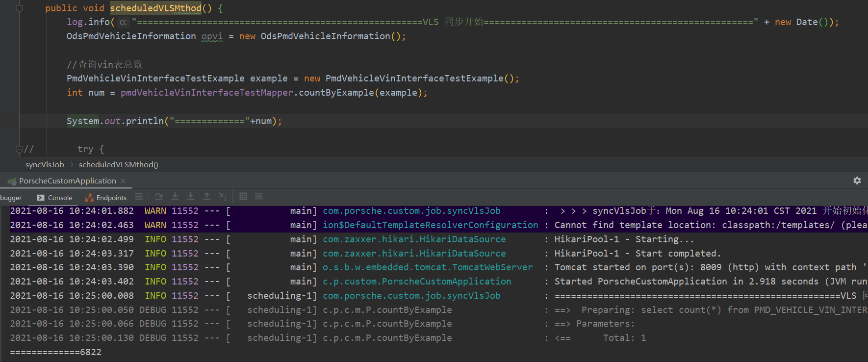Click the Evaluate Expression calculator icon
Image resolution: width=868 pixels, height=362 pixels.
[243, 197]
